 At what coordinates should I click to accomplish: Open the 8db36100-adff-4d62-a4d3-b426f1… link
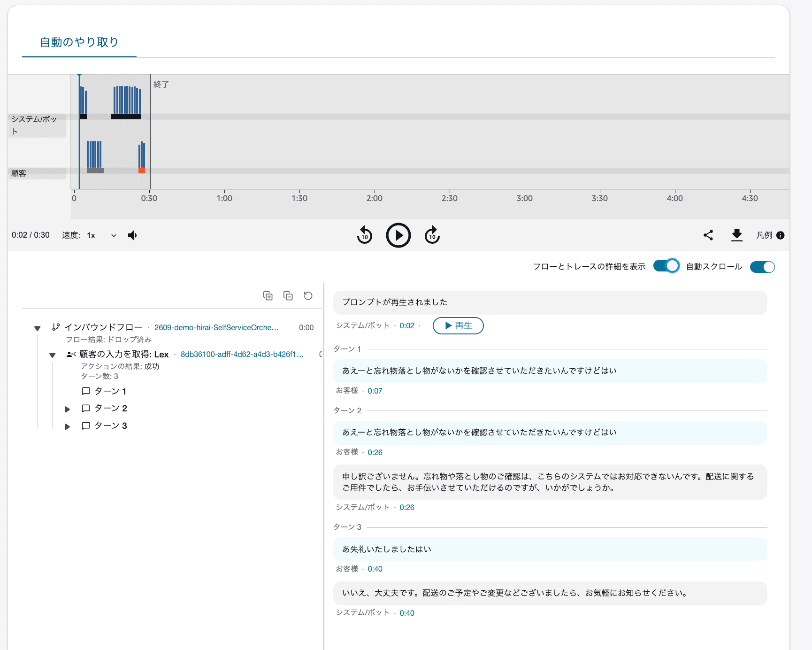[242, 354]
